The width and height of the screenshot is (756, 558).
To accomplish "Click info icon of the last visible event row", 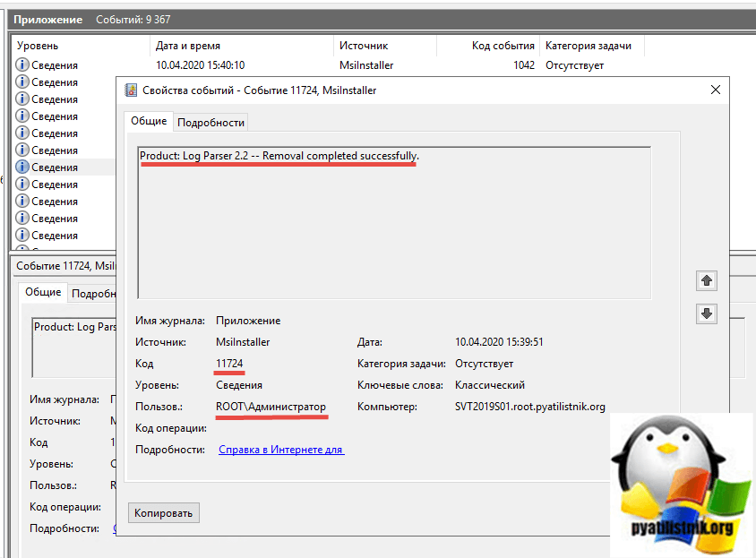I will tap(22, 236).
